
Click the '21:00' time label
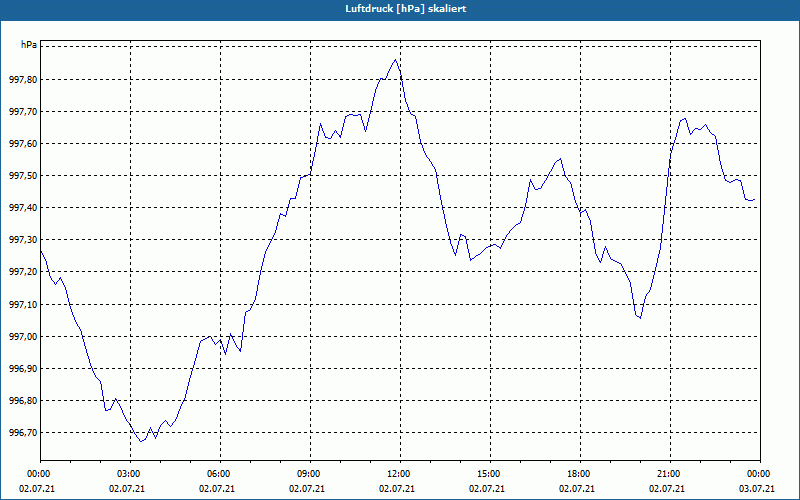(x=667, y=474)
